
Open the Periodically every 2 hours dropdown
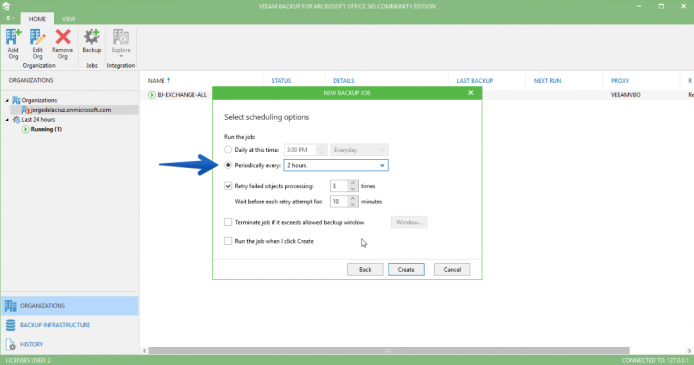[x=336, y=165]
